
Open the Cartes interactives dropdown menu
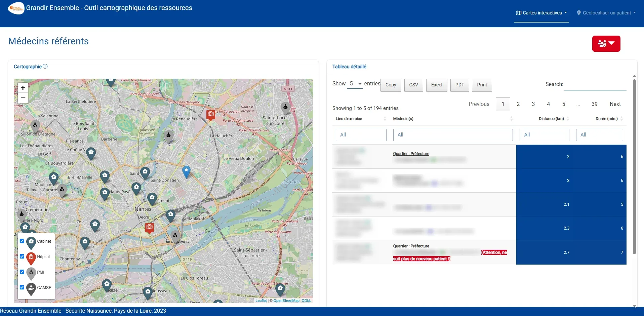click(541, 13)
